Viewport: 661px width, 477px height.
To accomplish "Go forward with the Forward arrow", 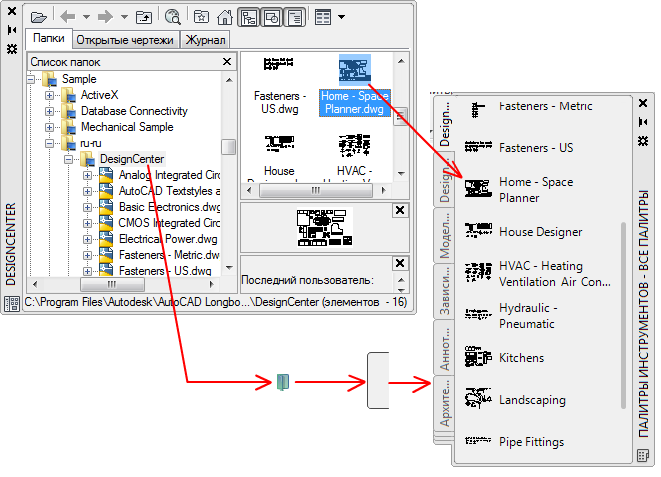I will coord(105,17).
